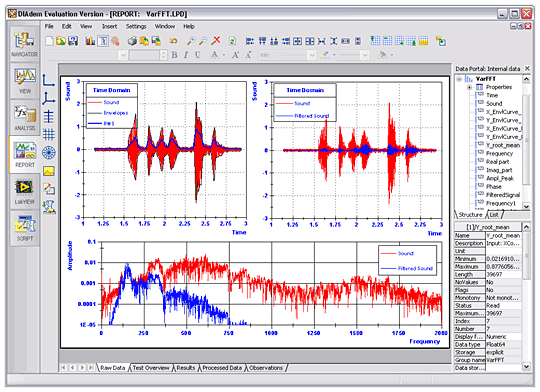Select Data Portal Structure tab
The height and width of the screenshot is (392, 540).
click(470, 215)
